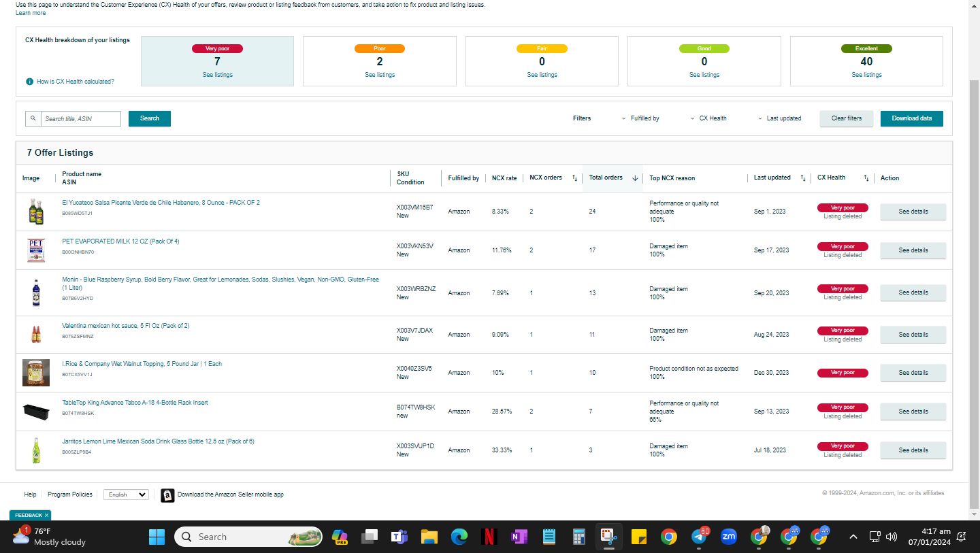Select the Very poor CX Health card
Viewport: 980px width, 553px height.
click(x=217, y=61)
